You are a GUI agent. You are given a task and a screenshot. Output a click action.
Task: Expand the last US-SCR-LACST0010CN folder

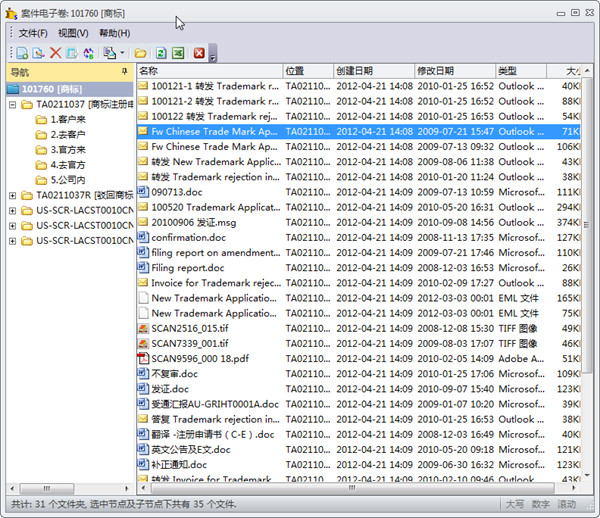[12, 241]
